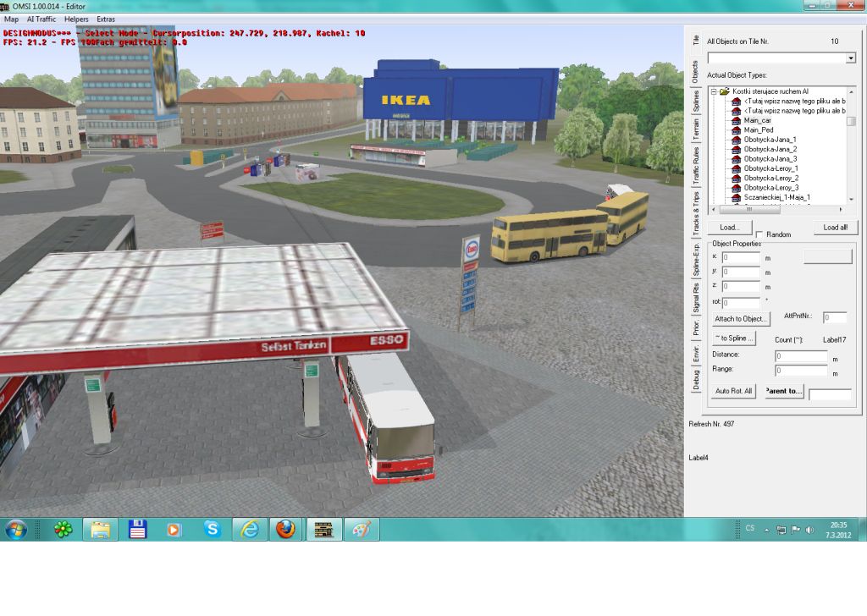Viewport: 867px width, 616px height.
Task: Click the volume speaker tray icon
Action: pyautogui.click(x=811, y=531)
